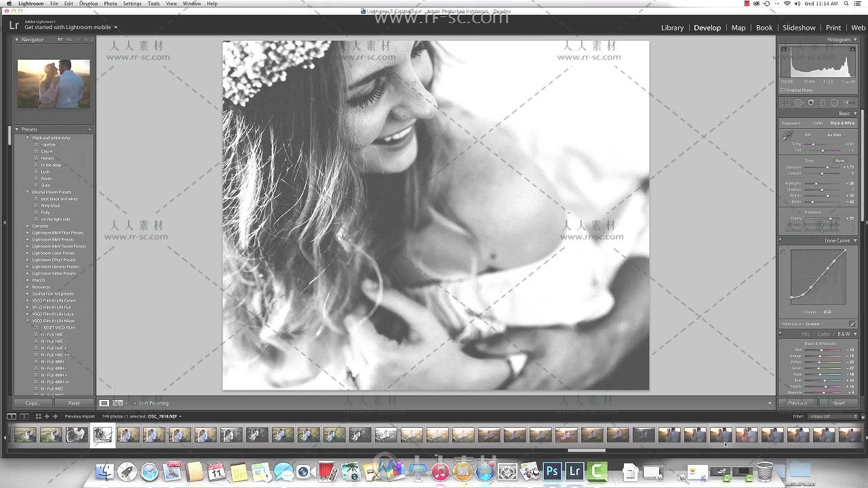Select the Radial Filter tool
Viewport: 868px width, 488px height.
pos(835,103)
